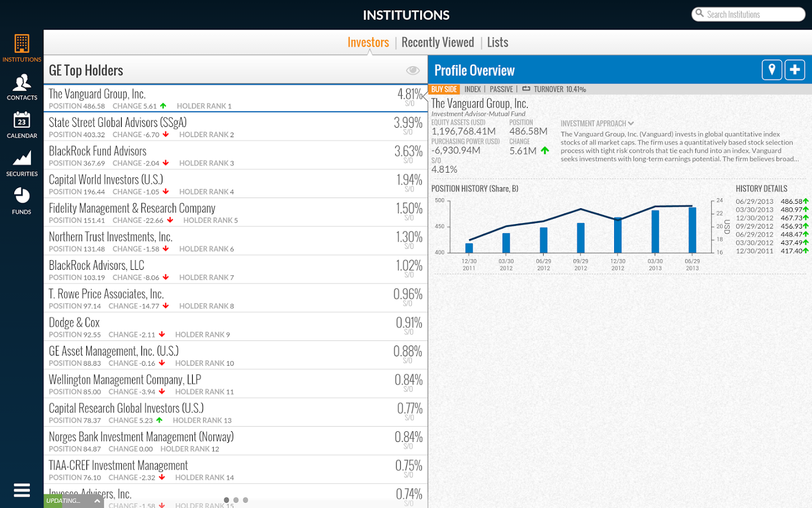Select BlackRock Advisors, LLC row
The height and width of the screenshot is (508, 812).
(235, 270)
